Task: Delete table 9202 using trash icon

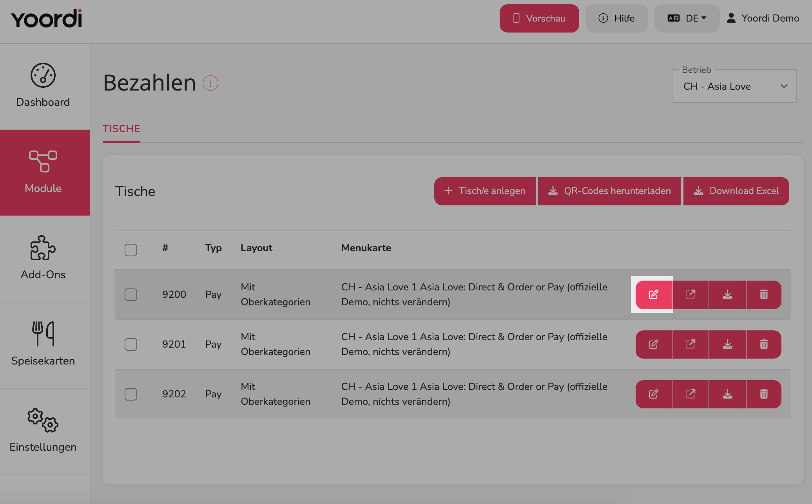Action: coord(764,394)
